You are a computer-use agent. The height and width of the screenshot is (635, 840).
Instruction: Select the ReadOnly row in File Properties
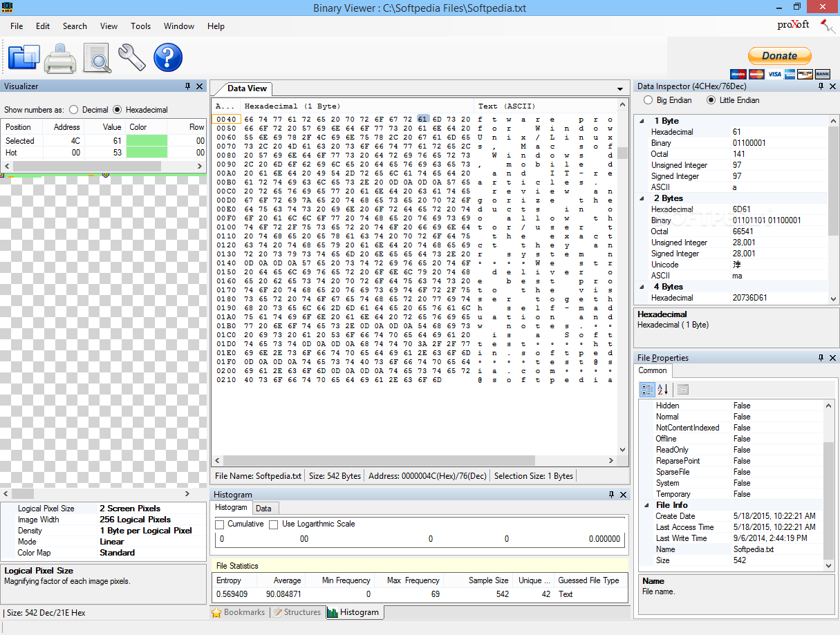point(731,450)
